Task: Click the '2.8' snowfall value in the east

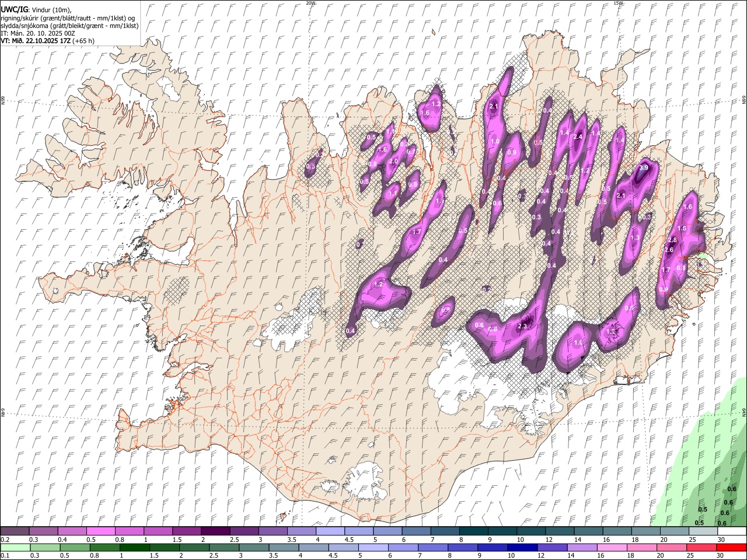Action: click(672, 240)
